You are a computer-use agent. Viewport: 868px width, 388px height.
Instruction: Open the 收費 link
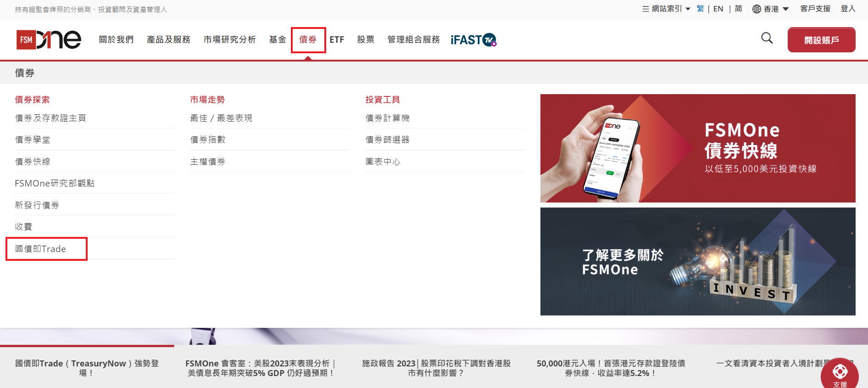click(x=23, y=227)
